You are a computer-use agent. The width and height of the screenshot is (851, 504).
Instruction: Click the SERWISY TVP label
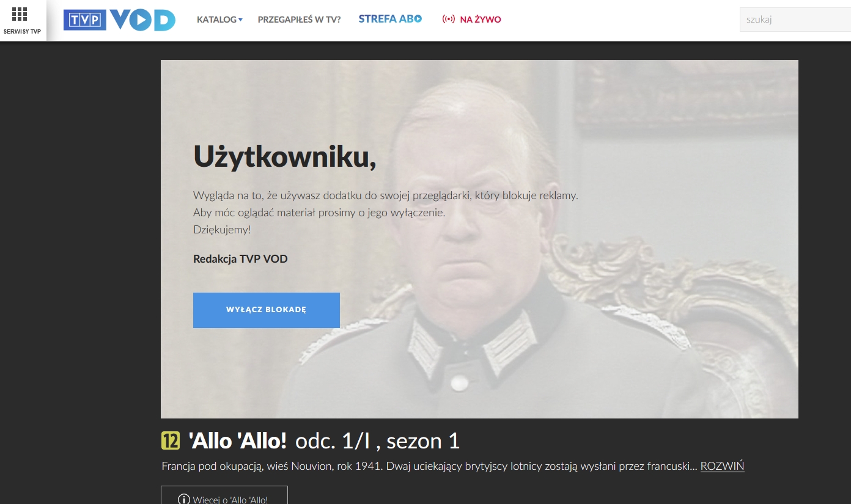coord(23,32)
